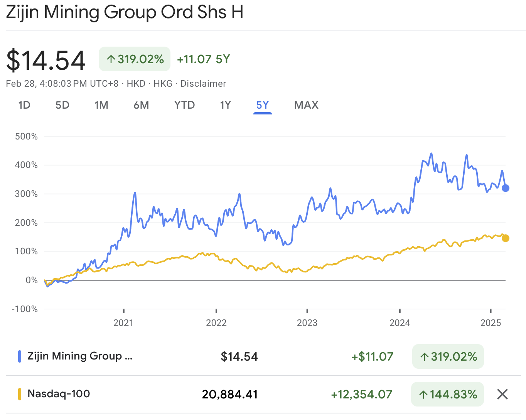Click the 2021 x-axis label
The image size is (526, 420).
tap(123, 323)
